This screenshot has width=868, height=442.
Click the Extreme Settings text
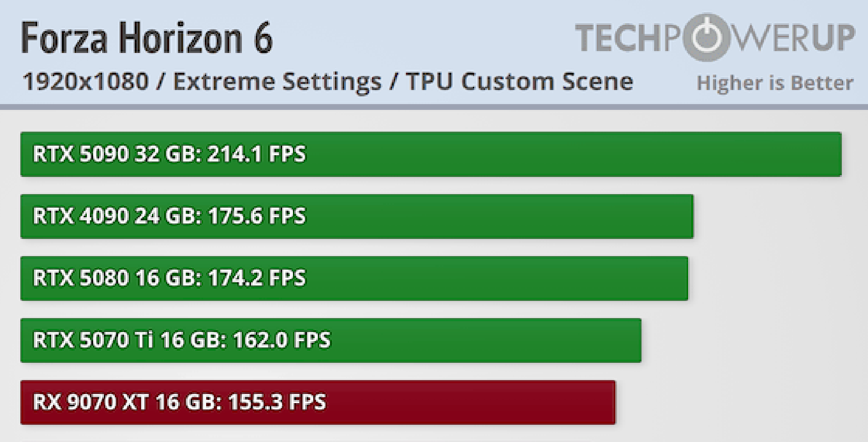277,82
